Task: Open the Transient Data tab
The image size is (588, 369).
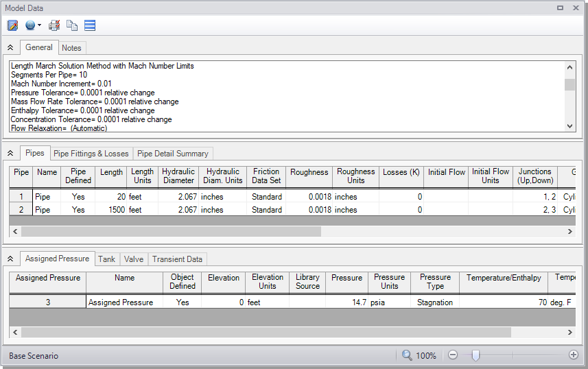Action: (x=178, y=259)
